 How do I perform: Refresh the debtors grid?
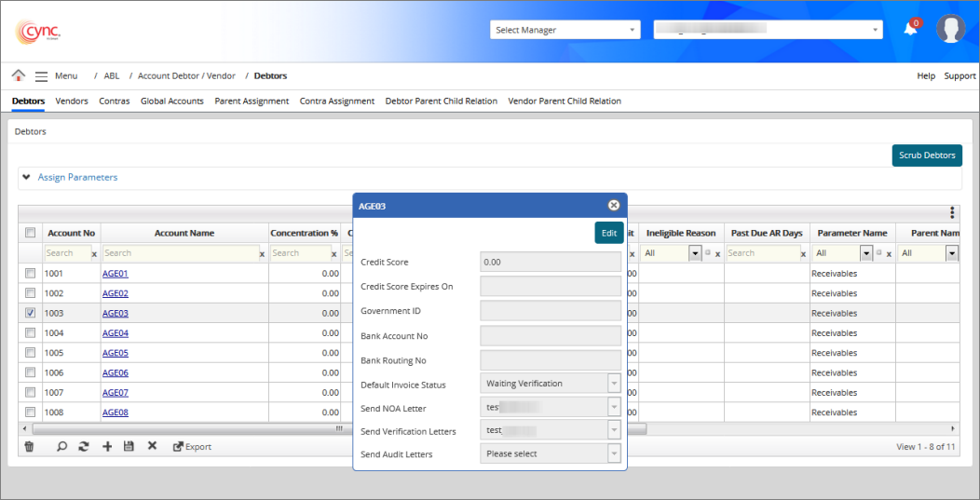[x=84, y=447]
